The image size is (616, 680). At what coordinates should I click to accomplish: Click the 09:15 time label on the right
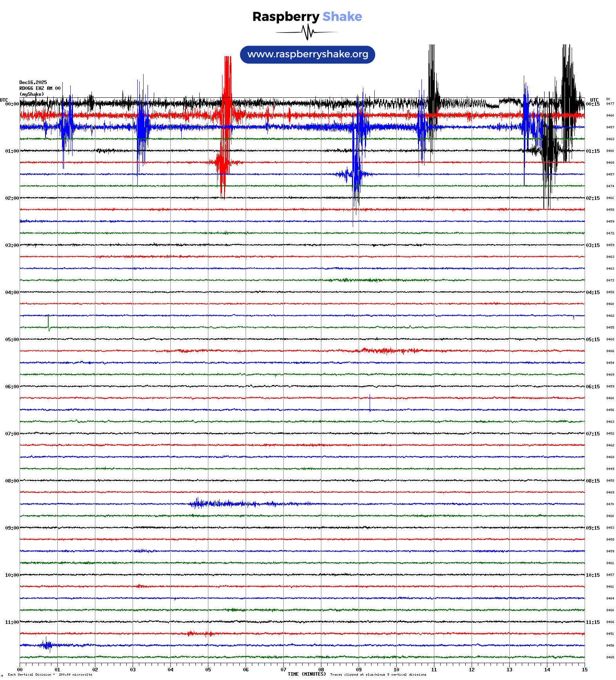592,528
